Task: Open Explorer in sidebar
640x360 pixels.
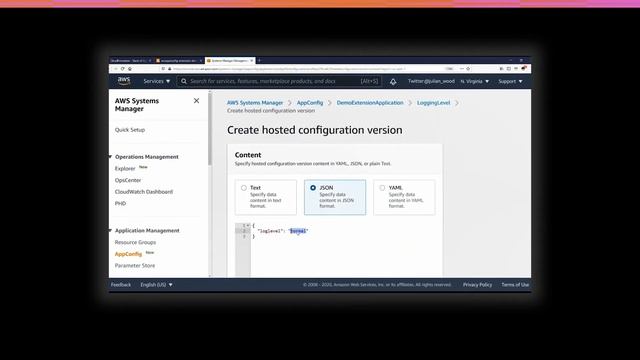Action: 125,169
